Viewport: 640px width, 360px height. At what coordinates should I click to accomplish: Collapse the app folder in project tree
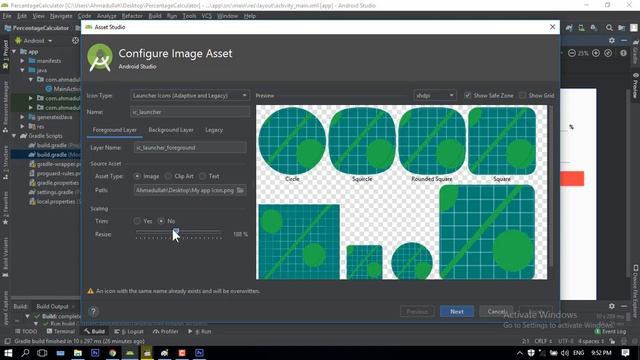tap(14, 52)
